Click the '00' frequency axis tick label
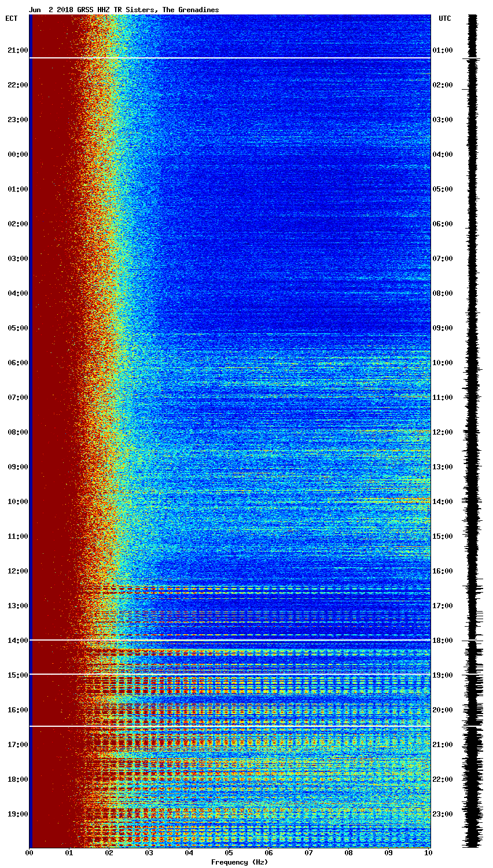Screen dimensions: 493x868 [x=29, y=853]
